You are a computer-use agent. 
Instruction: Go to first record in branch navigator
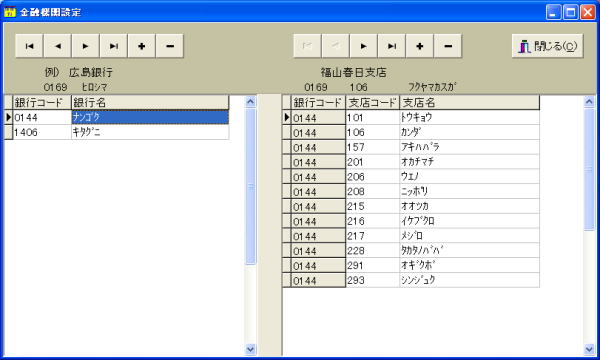pos(307,46)
